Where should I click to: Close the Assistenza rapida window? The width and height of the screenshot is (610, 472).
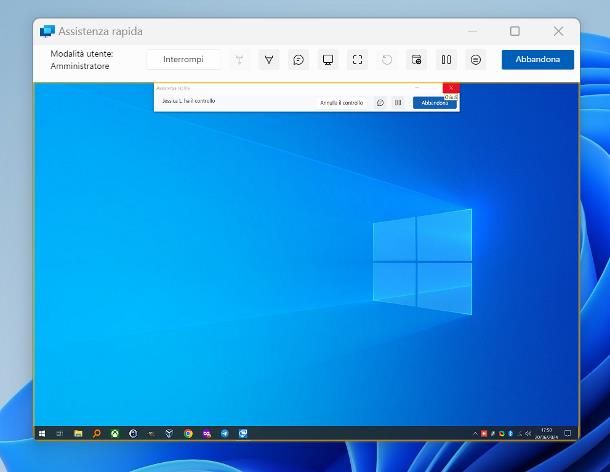coord(559,31)
